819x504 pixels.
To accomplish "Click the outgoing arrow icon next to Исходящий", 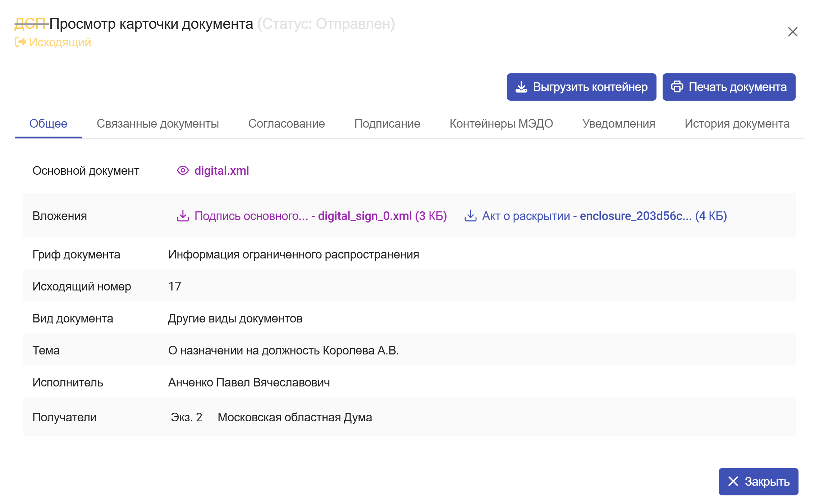I will tap(20, 42).
